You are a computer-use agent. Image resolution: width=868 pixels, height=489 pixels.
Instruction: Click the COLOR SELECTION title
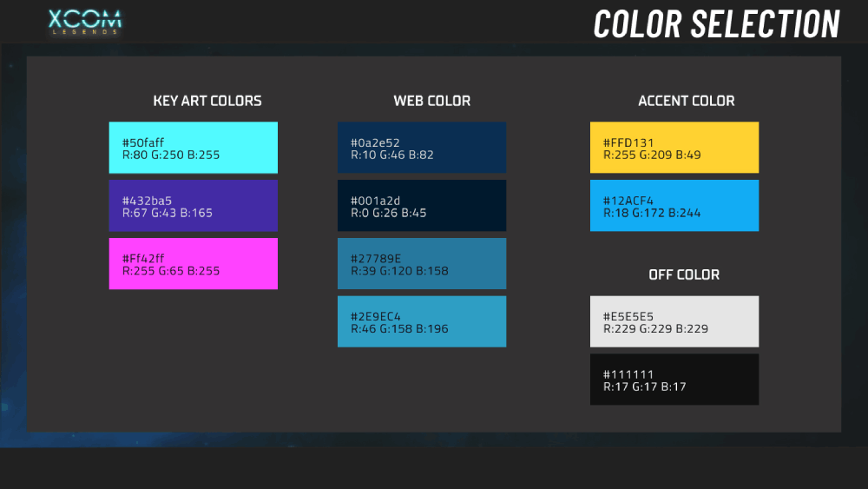pyautogui.click(x=717, y=24)
